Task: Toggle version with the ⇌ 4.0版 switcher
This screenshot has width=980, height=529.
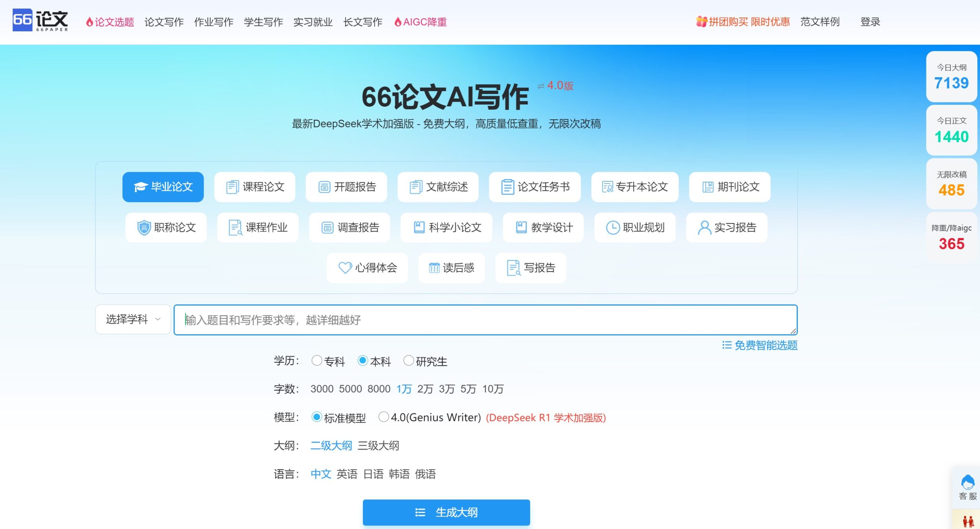Action: pyautogui.click(x=556, y=86)
